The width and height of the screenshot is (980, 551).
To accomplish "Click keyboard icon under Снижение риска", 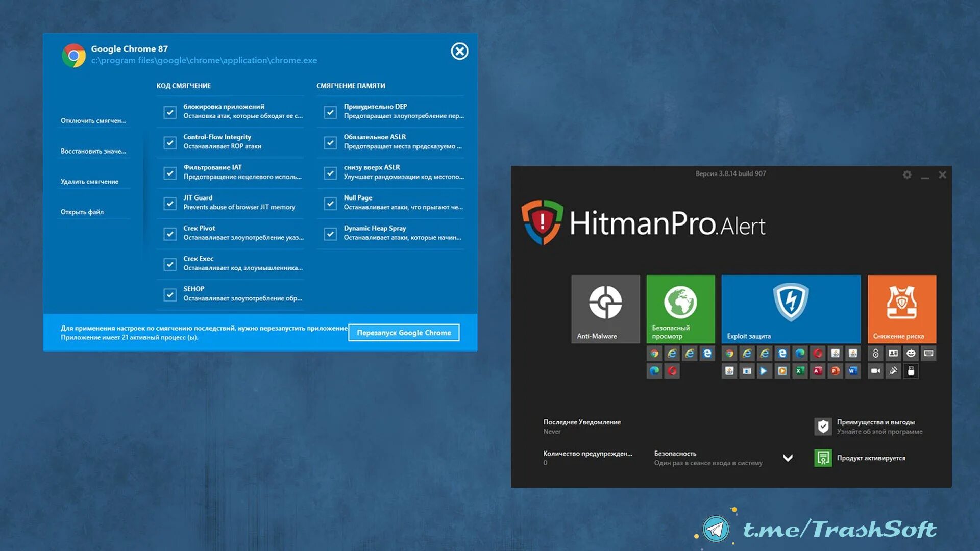I will (x=928, y=353).
